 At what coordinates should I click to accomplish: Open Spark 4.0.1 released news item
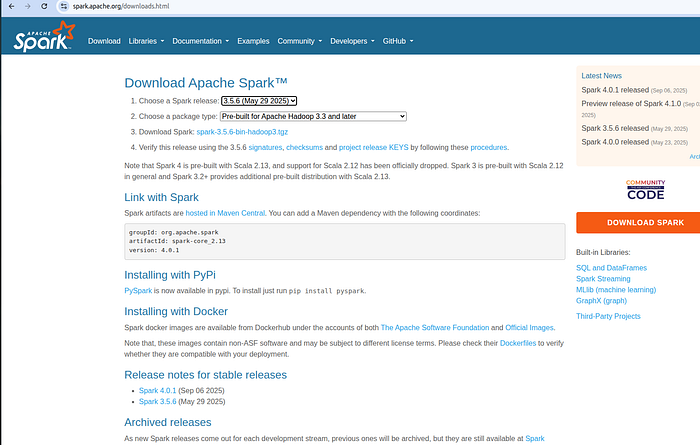point(615,90)
